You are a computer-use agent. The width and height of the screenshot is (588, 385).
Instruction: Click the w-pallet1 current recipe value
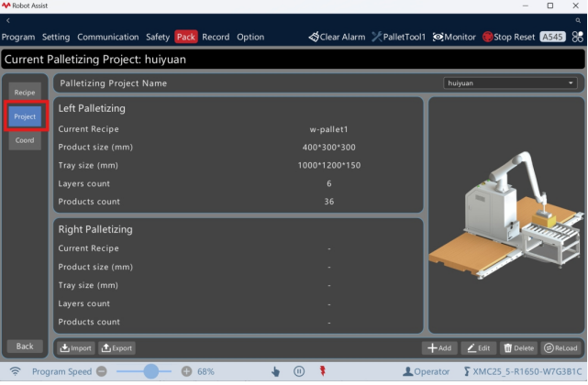[329, 129]
